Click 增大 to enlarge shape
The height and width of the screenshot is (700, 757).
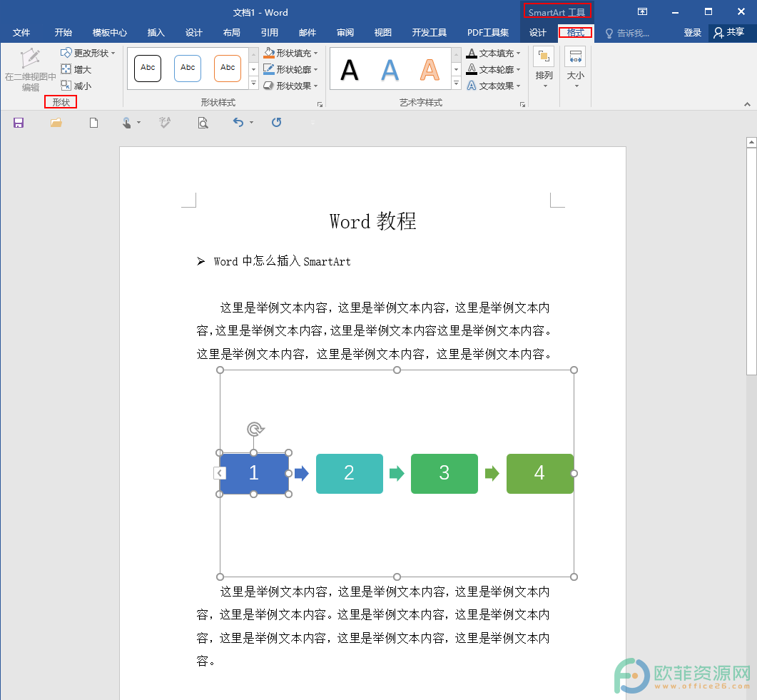(76, 69)
